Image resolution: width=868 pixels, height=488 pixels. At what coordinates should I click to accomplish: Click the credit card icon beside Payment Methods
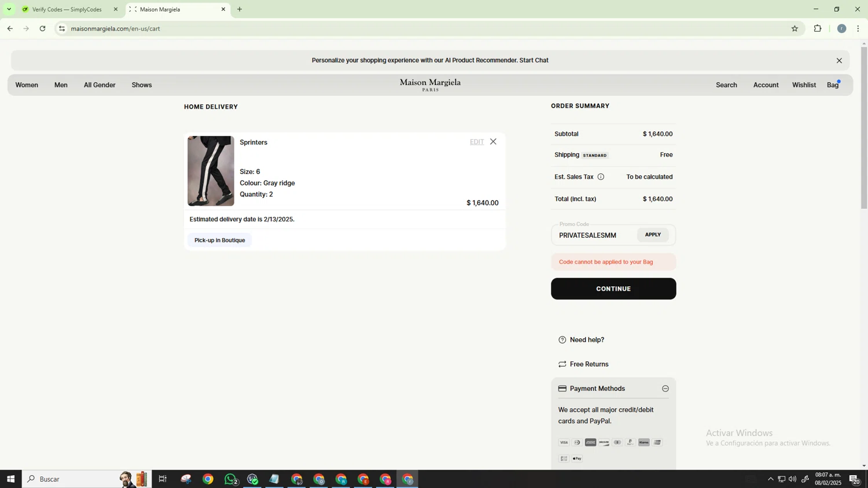click(x=562, y=389)
